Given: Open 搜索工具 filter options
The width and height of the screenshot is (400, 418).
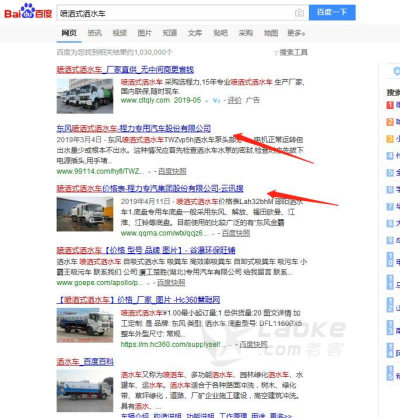Looking at the screenshot, I should point(291,52).
